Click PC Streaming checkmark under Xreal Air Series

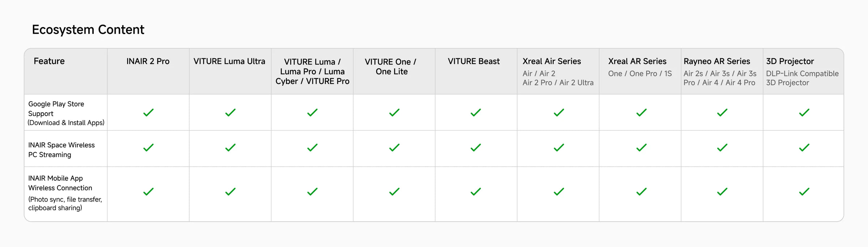pyautogui.click(x=559, y=147)
